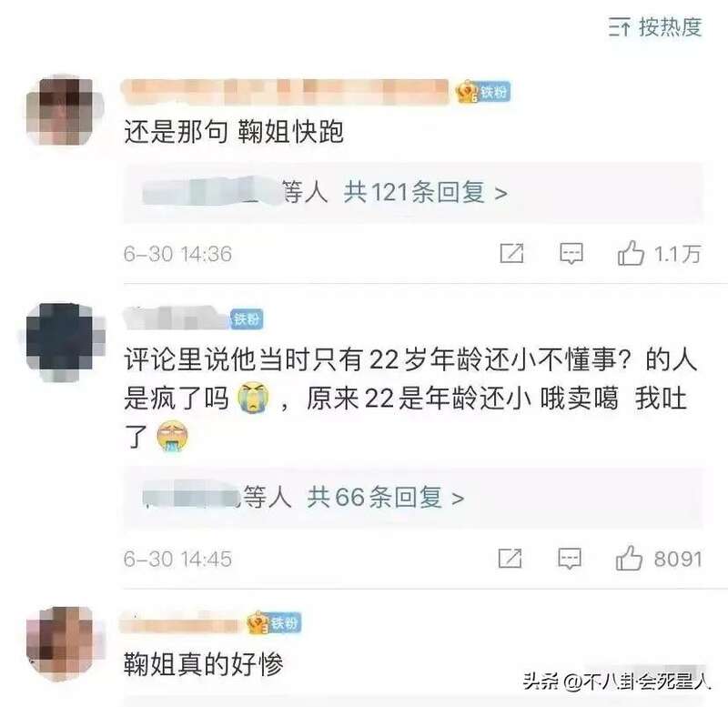Like the 鞠姐快跑 comment with 1.1万 likes
Screen dimensions: 728x707
(x=631, y=254)
